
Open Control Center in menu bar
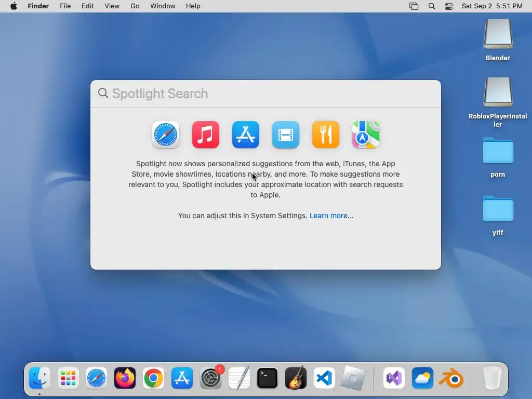click(449, 6)
